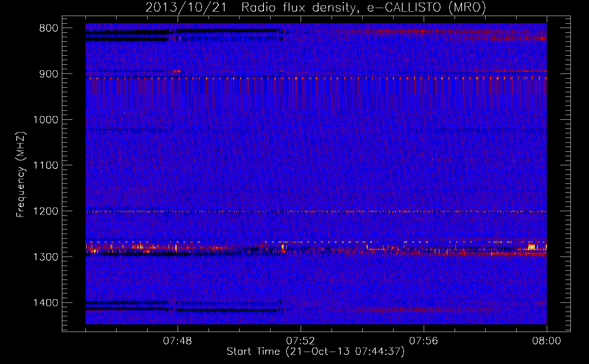Image resolution: width=589 pixels, height=364 pixels.
Task: Click the 900 frequency tick label
Action: 48,74
